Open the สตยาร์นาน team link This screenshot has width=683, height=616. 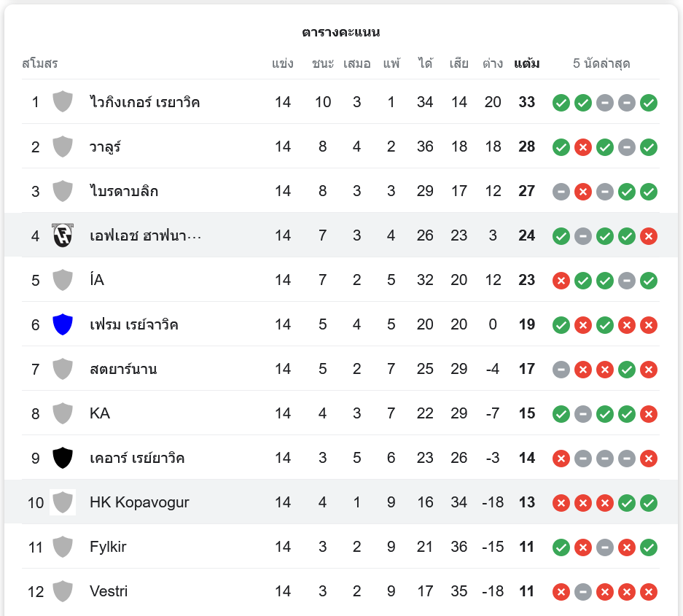coord(123,369)
